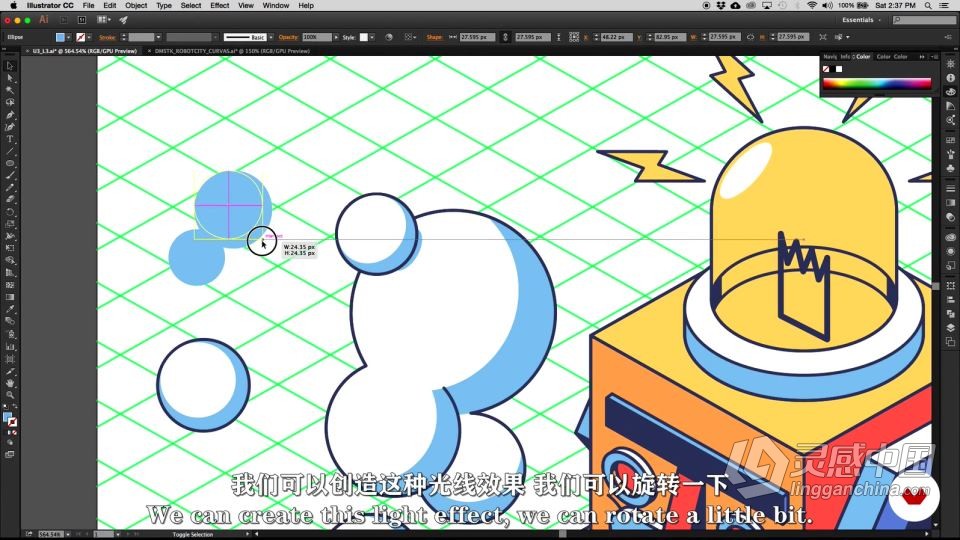Open the Symbols panel from the dock
Viewport: 960px width, 540px height.
coord(950,168)
